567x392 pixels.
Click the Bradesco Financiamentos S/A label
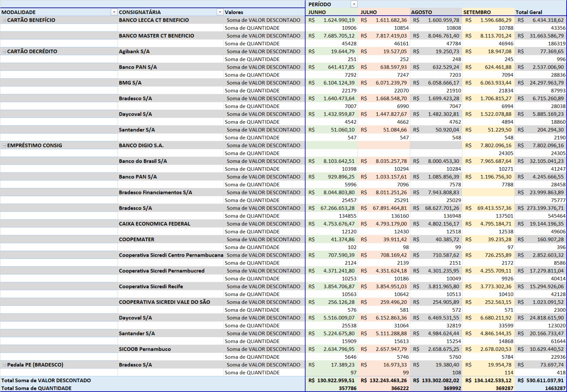156,193
